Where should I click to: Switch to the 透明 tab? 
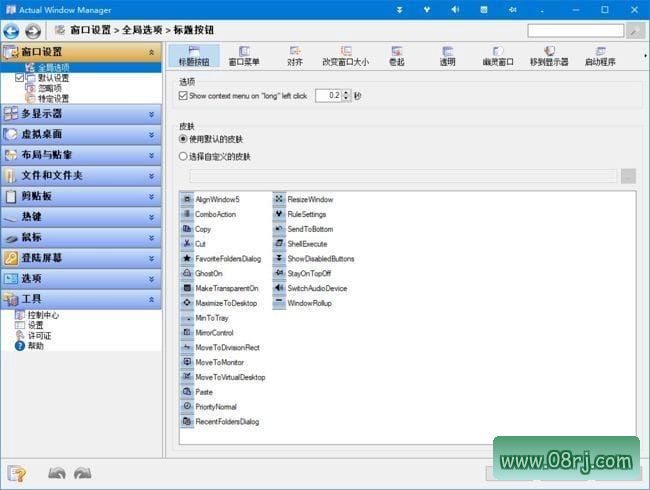[448, 56]
